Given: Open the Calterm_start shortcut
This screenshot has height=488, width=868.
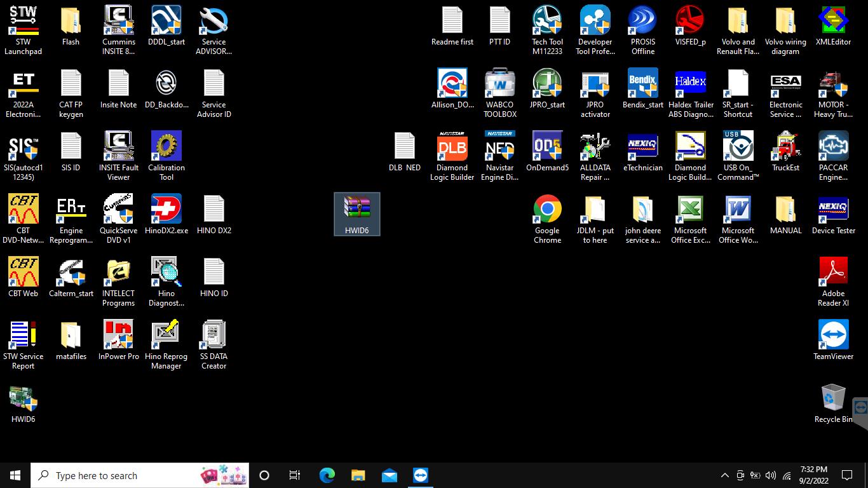Looking at the screenshot, I should click(x=71, y=278).
